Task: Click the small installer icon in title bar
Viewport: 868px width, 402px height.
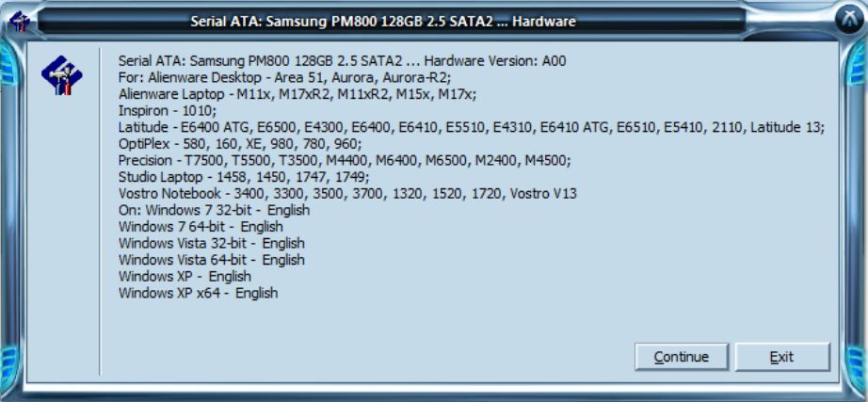Action: (20, 22)
